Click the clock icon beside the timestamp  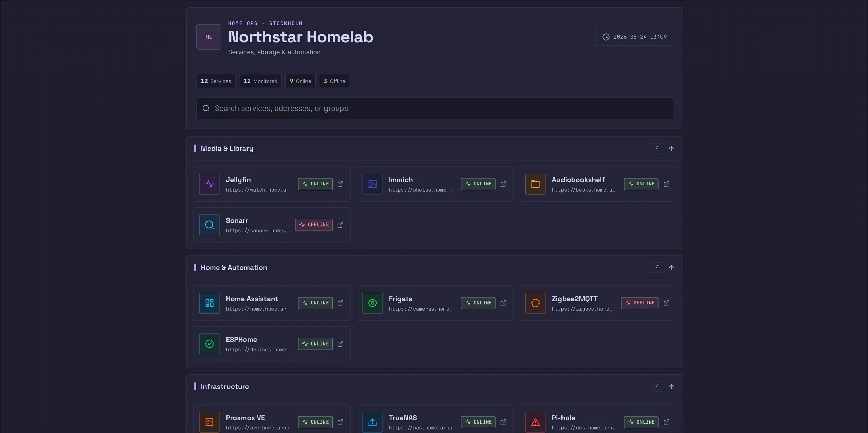606,37
